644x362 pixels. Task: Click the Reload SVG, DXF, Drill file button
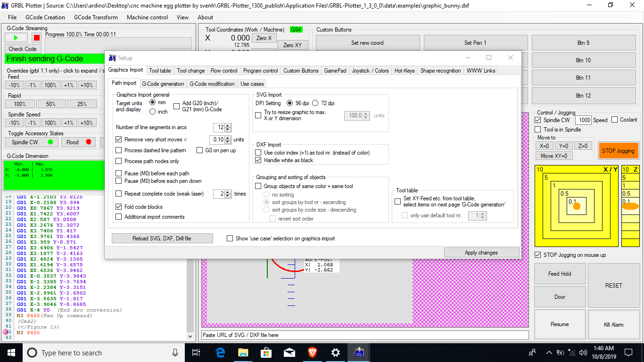tap(162, 239)
